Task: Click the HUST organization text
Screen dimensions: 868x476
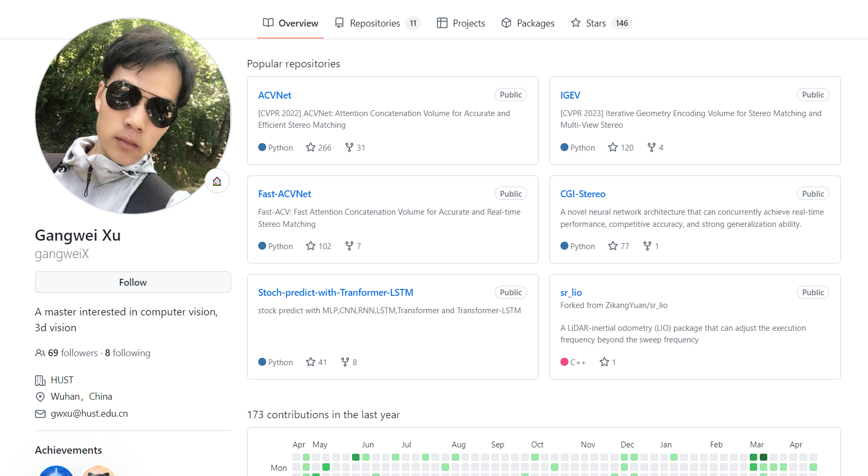Action: pyautogui.click(x=62, y=380)
